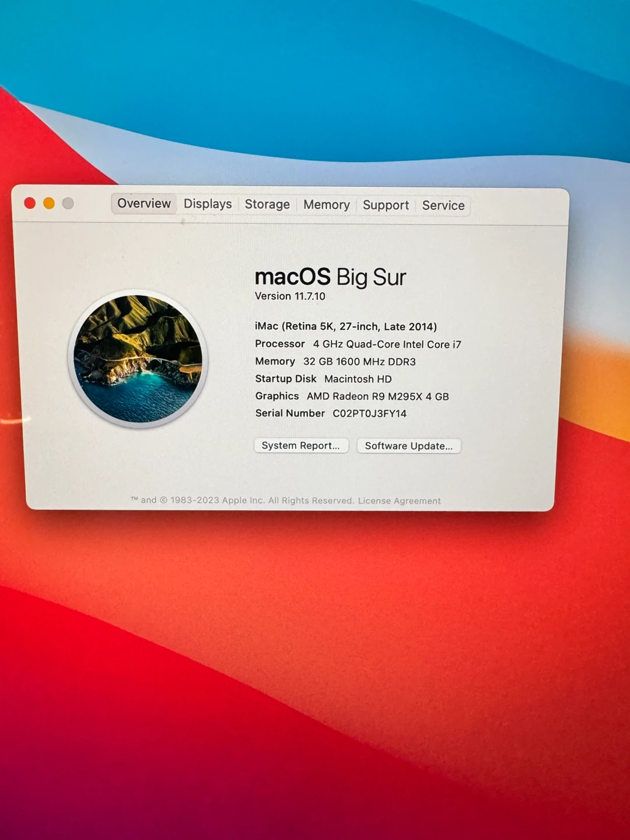Viewport: 630px width, 840px height.
Task: Minimize window with the yellow button
Action: tap(49, 203)
